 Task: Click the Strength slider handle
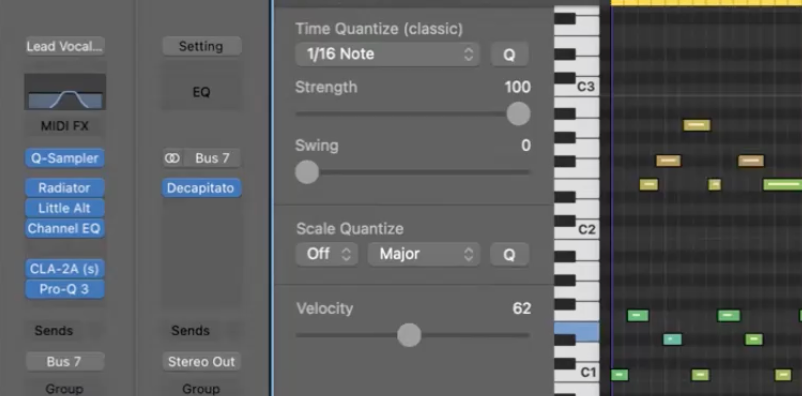(x=518, y=114)
